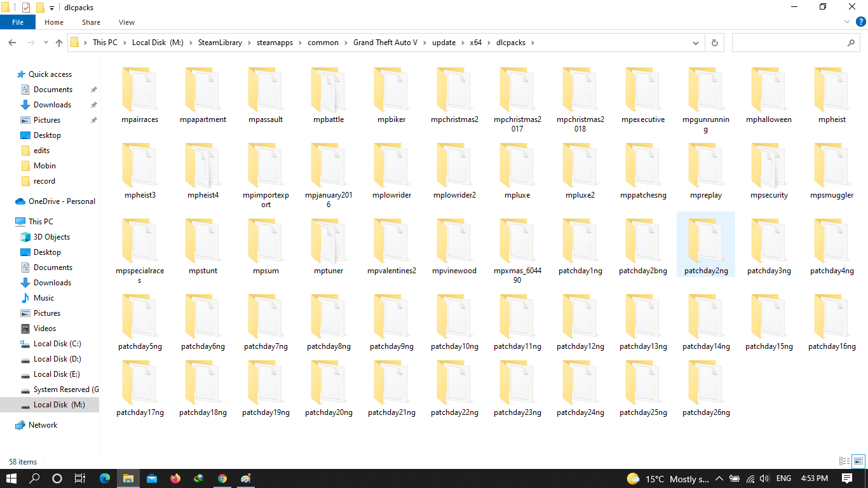This screenshot has height=488, width=868.
Task: Open Microsoft Edge from the taskbar
Action: (x=105, y=478)
